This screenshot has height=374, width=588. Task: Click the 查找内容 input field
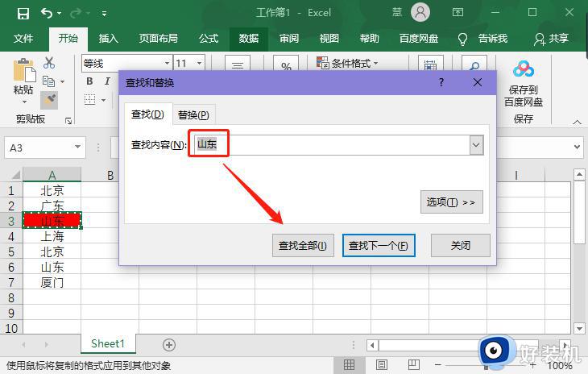pyautogui.click(x=332, y=145)
